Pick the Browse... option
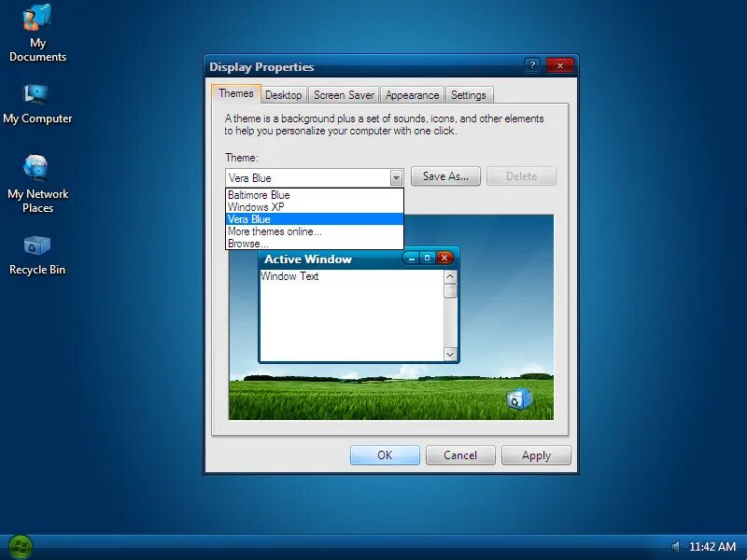The width and height of the screenshot is (747, 560). pos(315,244)
